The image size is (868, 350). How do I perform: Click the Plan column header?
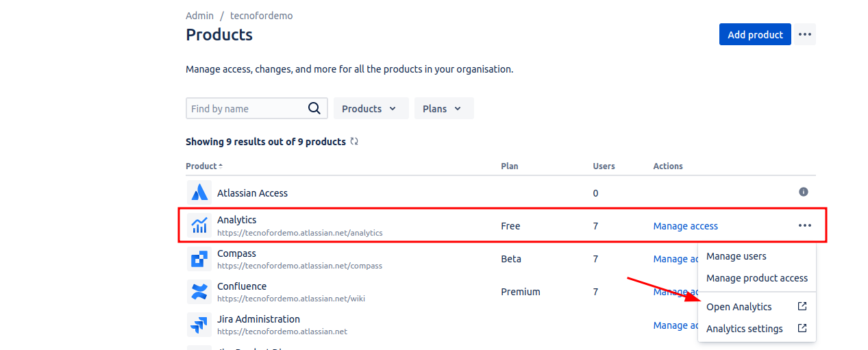[509, 166]
